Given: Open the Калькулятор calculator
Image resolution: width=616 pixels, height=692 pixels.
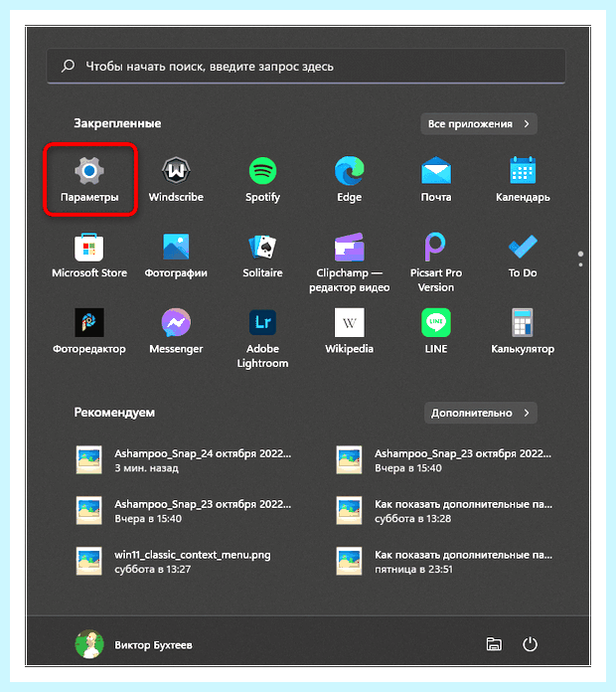Looking at the screenshot, I should click(x=523, y=332).
